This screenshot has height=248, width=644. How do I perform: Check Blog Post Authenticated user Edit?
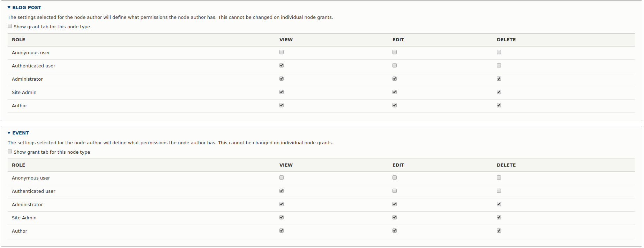tap(395, 66)
